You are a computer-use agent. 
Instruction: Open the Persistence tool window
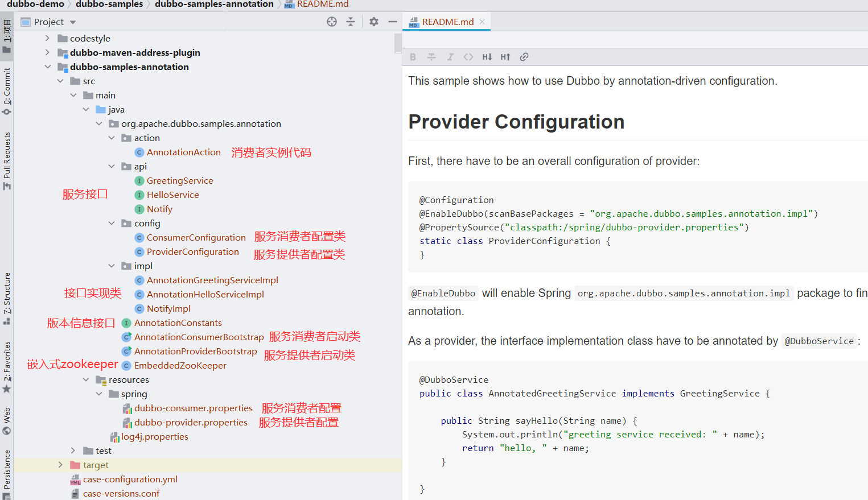pyautogui.click(x=7, y=474)
